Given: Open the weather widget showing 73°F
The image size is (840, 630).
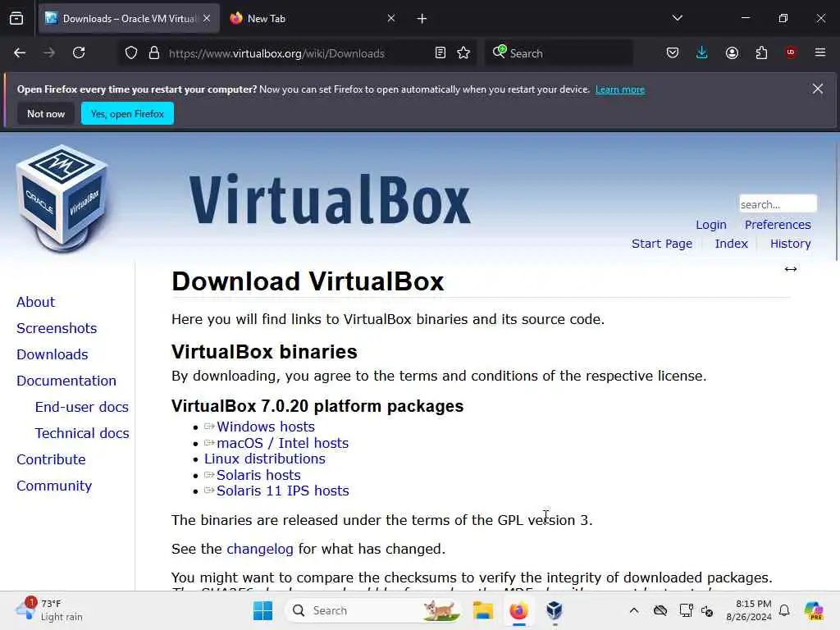Looking at the screenshot, I should click(x=49, y=610).
